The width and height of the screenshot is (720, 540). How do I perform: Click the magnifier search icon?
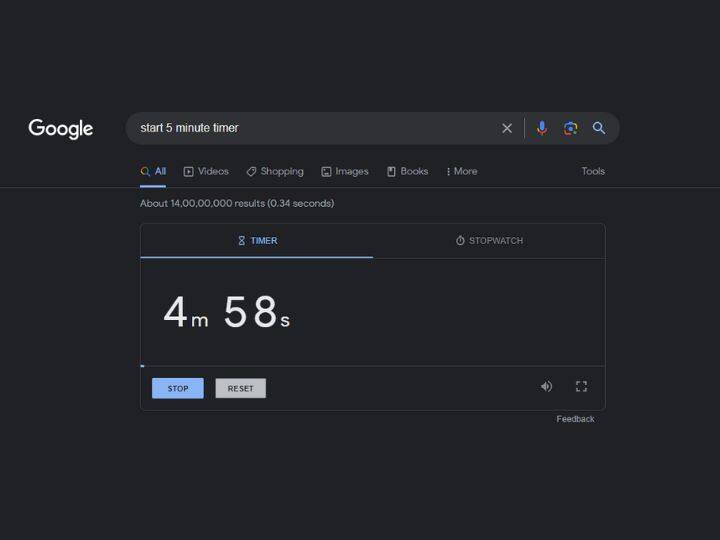(x=599, y=128)
